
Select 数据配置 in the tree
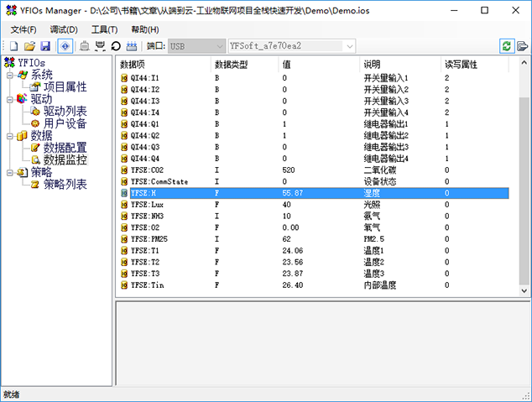65,148
